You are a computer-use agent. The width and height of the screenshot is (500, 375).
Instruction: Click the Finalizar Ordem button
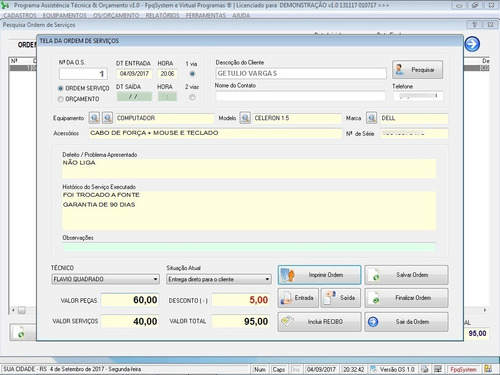tap(406, 298)
